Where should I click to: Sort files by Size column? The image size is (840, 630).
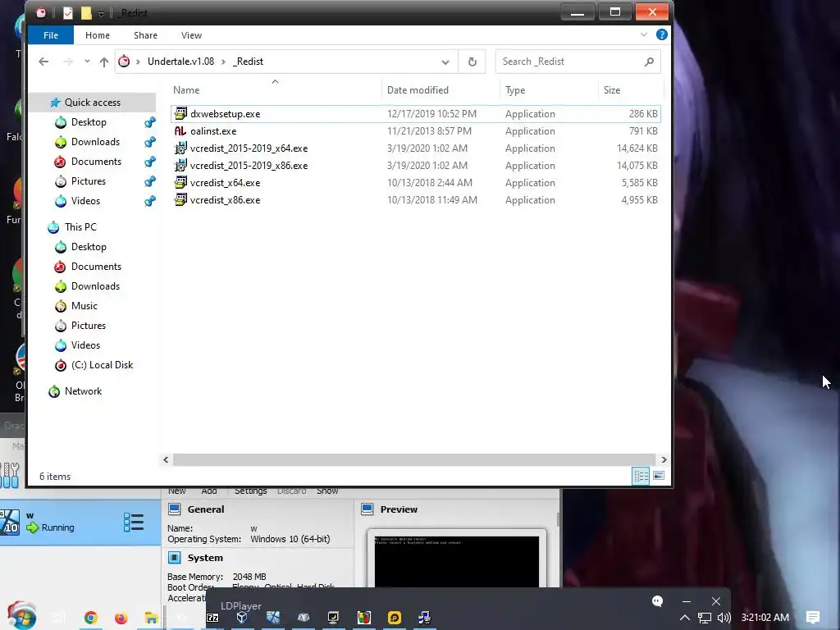[612, 90]
